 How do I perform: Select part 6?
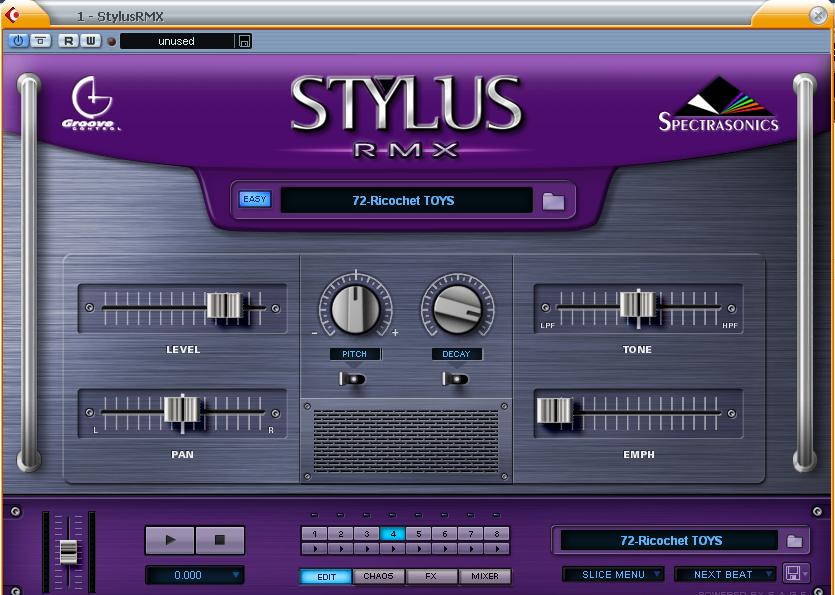[445, 534]
